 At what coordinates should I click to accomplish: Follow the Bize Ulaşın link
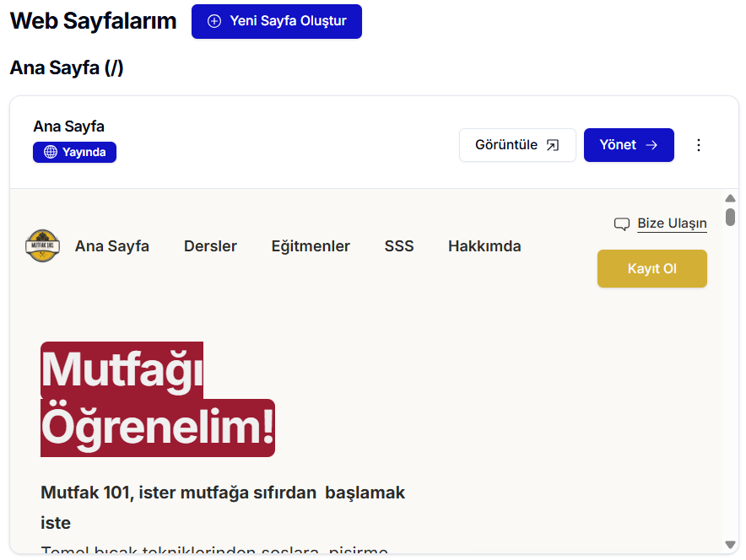pyautogui.click(x=672, y=223)
